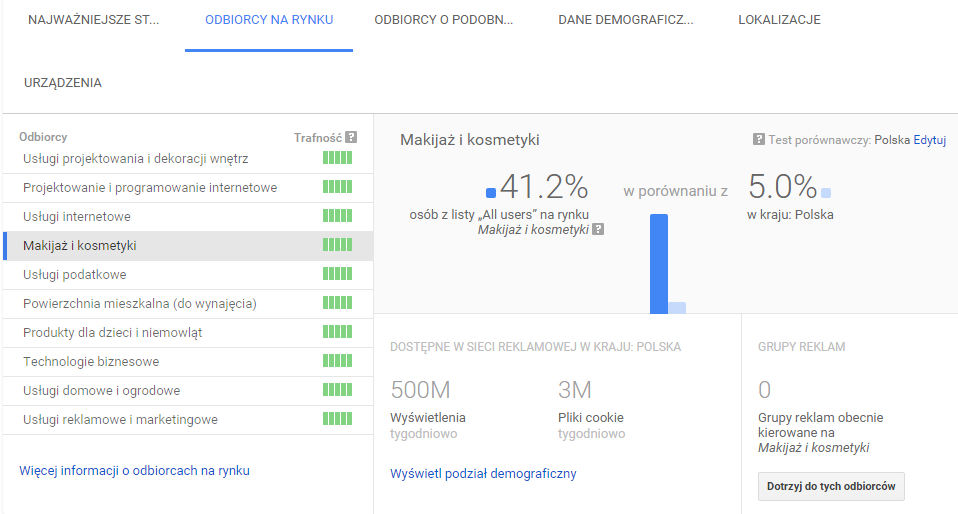Click the help icon next to Trafność
The width and height of the screenshot is (958, 514).
[351, 137]
